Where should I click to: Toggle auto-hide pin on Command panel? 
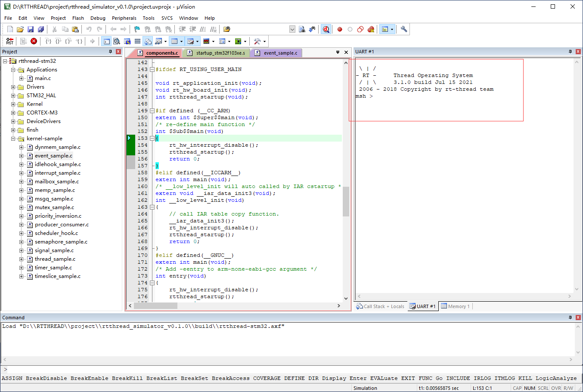(570, 318)
